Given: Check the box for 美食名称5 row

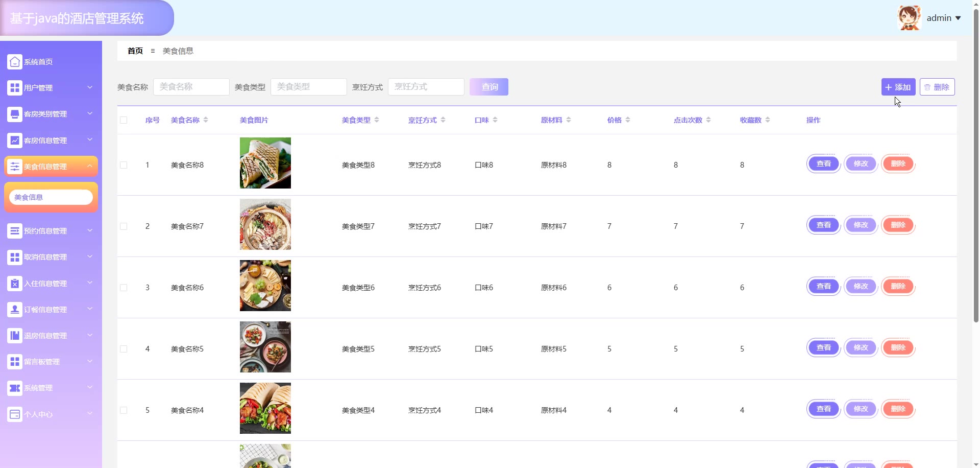Looking at the screenshot, I should click(124, 349).
